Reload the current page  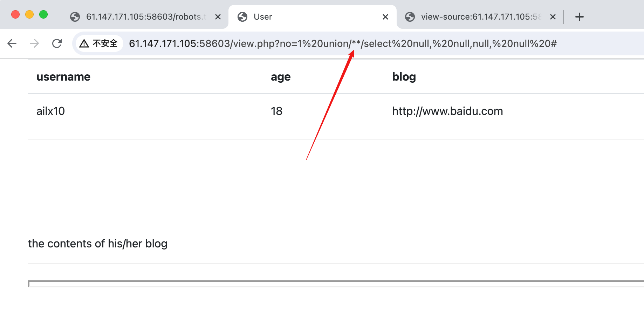click(57, 43)
